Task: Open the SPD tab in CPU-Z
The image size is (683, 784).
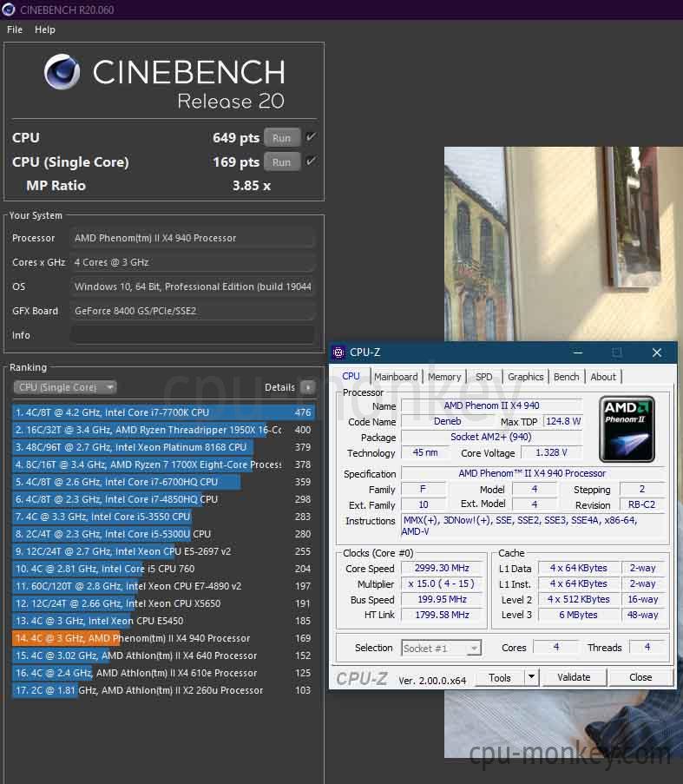Action: click(x=483, y=377)
